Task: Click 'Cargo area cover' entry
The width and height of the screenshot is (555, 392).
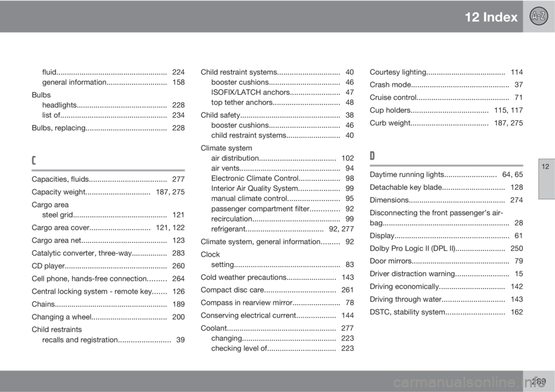Action: (x=108, y=228)
